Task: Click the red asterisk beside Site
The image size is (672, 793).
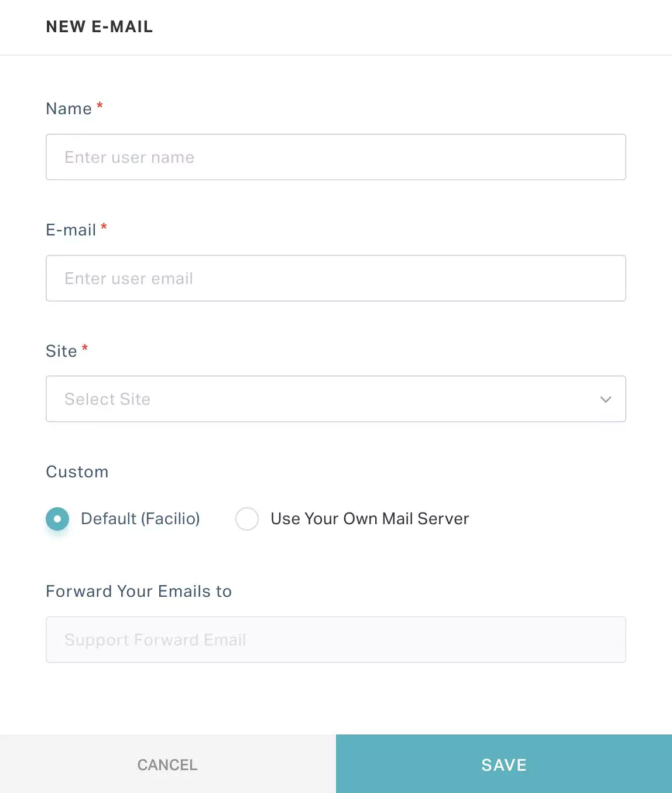Action: coord(85,348)
